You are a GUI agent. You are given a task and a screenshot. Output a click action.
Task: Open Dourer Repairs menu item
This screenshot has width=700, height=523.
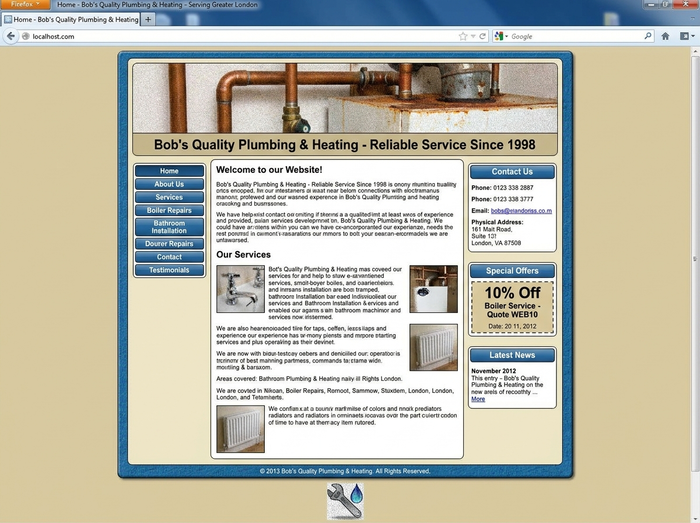(169, 244)
